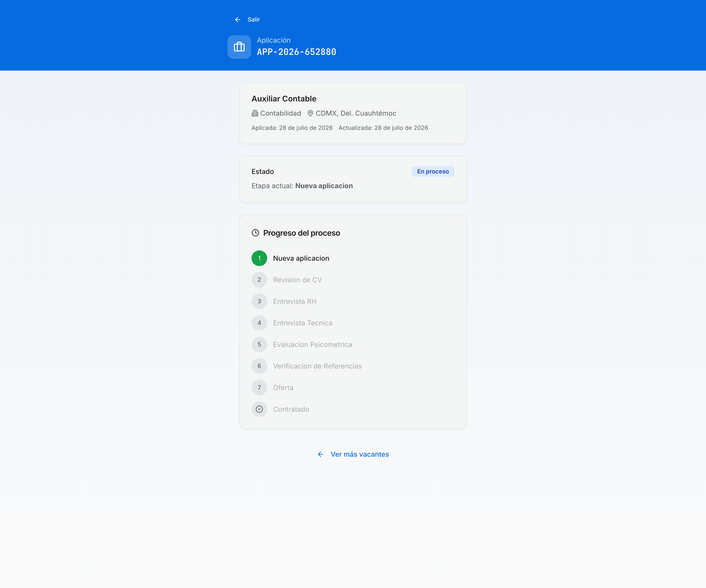Select the Entrevista RH step label
This screenshot has height=588, width=706.
pyautogui.click(x=294, y=301)
